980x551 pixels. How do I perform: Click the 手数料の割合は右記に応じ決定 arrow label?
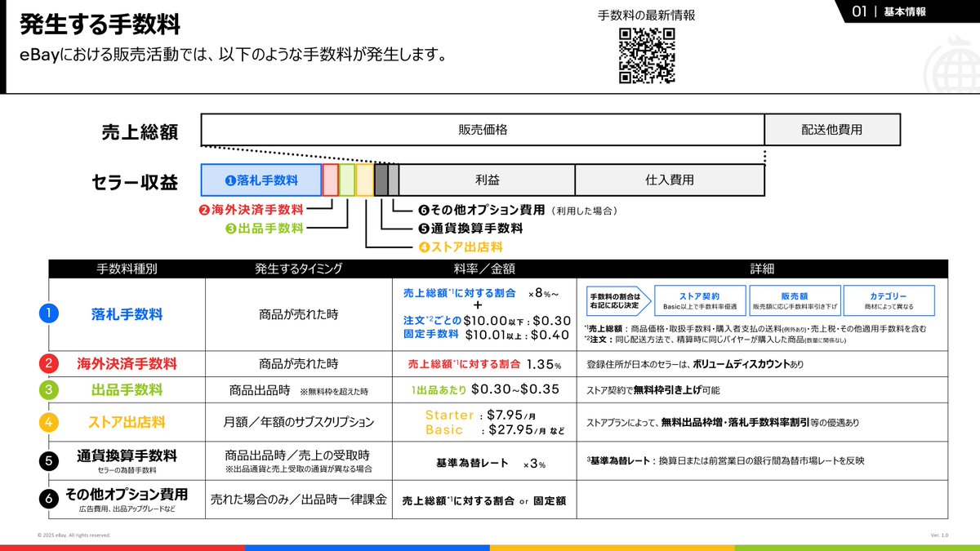(x=618, y=300)
